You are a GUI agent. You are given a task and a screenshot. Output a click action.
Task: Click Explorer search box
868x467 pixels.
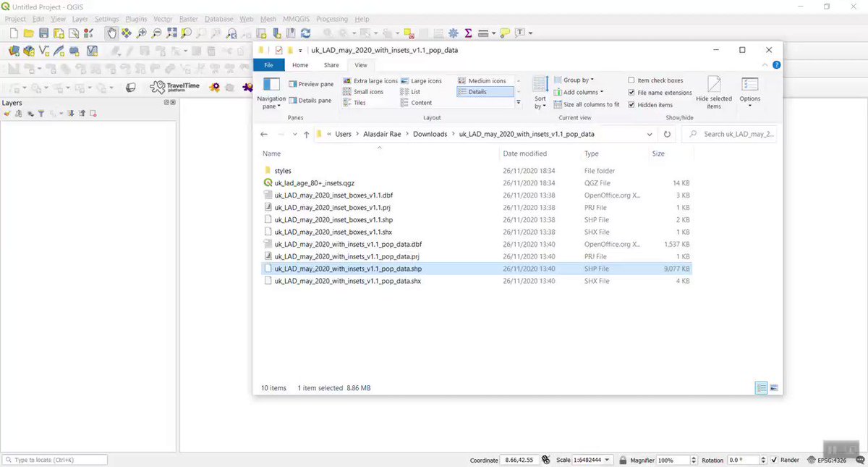[x=731, y=135]
